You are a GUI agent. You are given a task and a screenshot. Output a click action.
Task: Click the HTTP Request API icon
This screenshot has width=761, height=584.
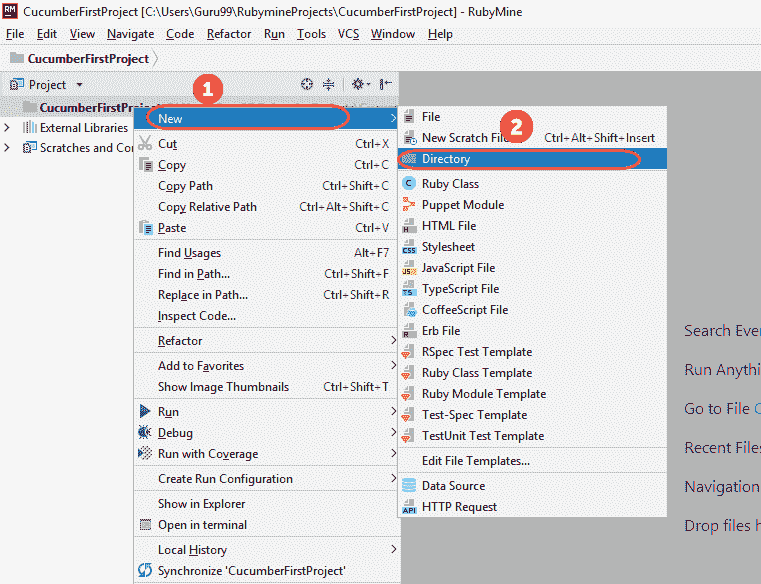tap(409, 506)
